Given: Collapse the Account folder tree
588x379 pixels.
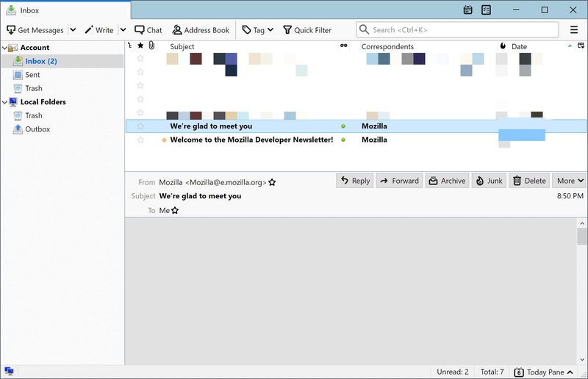Looking at the screenshot, I should coord(4,48).
